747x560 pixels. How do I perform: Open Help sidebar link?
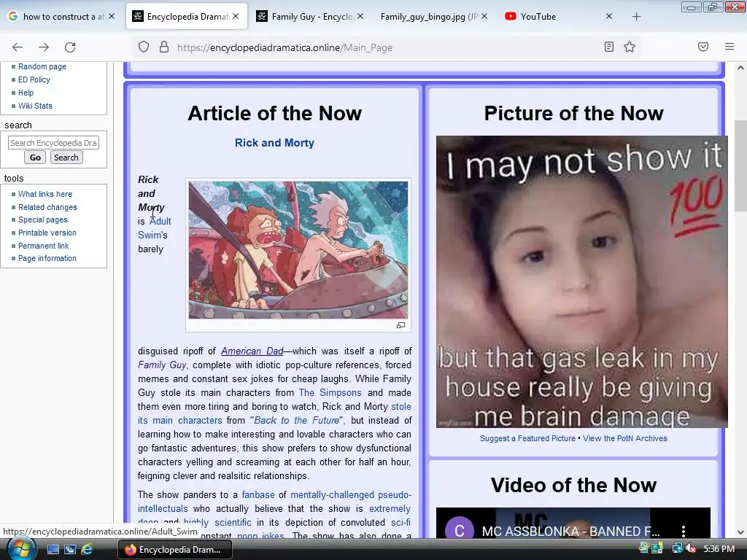[x=26, y=93]
